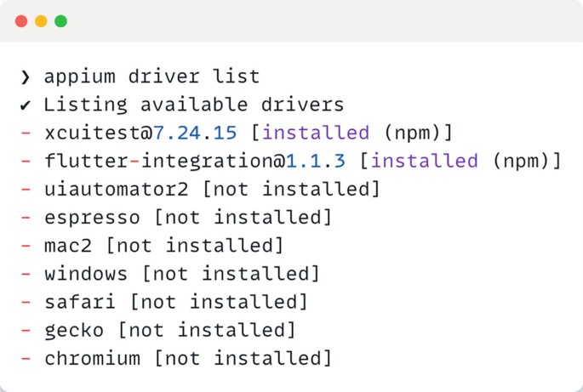The image size is (583, 392).
Task: Click the chromium driver entry
Action: [x=92, y=358]
